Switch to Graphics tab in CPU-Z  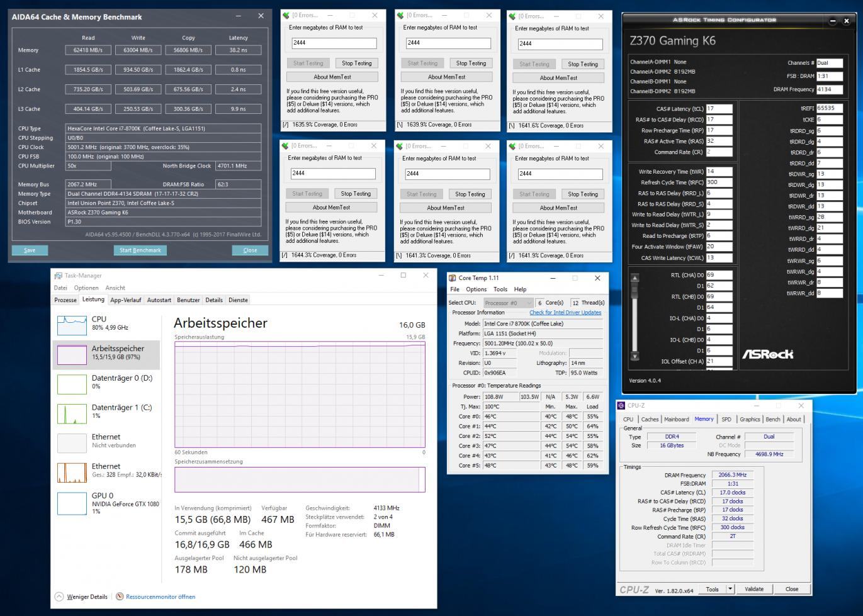pos(750,419)
